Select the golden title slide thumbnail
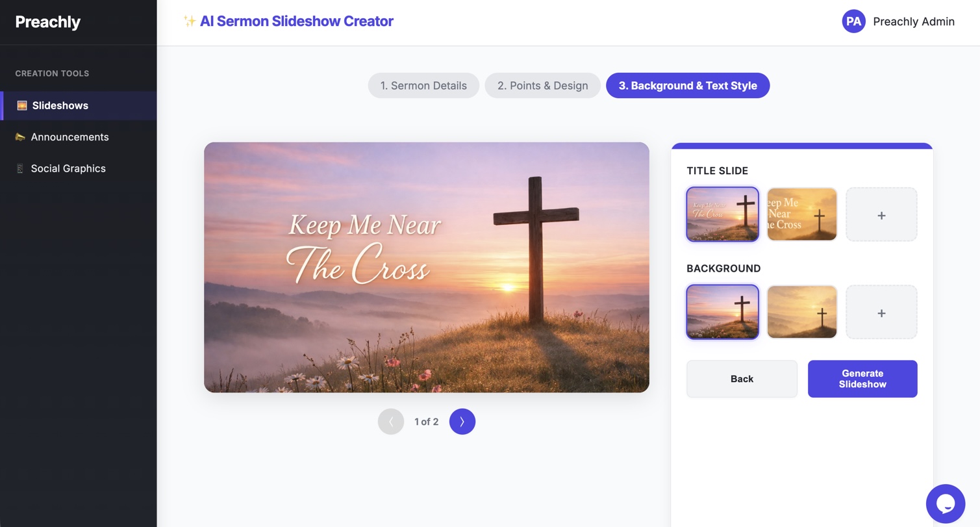The width and height of the screenshot is (980, 527). 801,214
